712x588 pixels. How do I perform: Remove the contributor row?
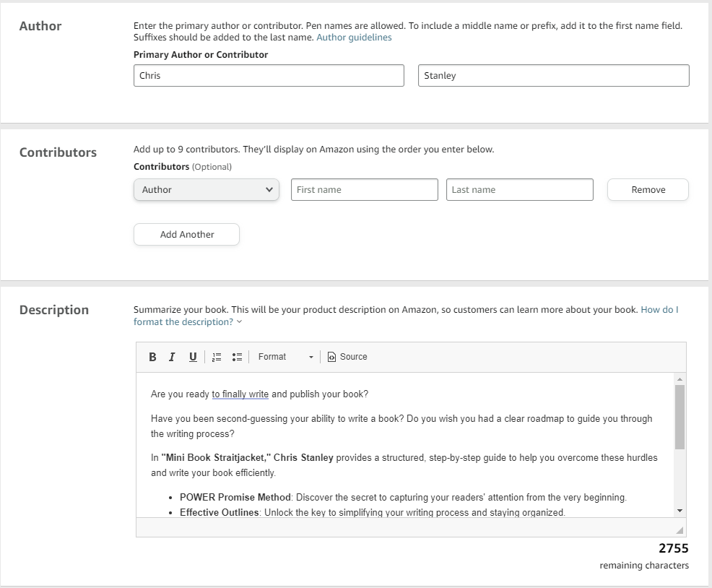coord(648,189)
